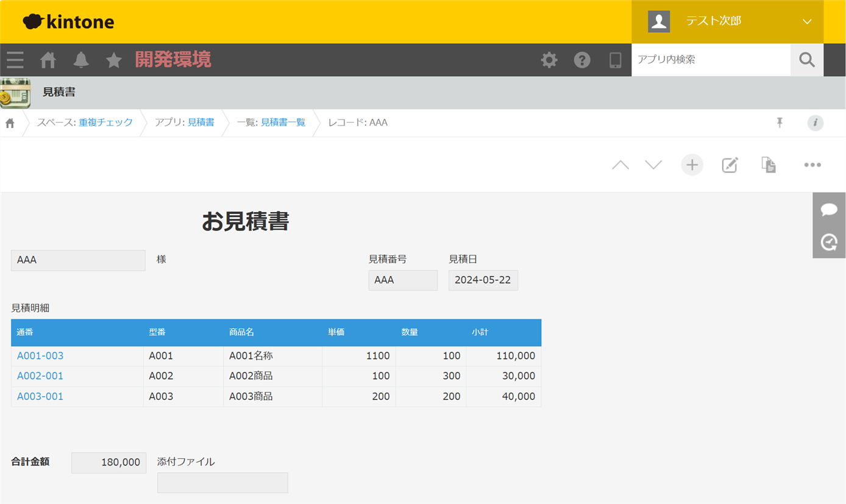The height and width of the screenshot is (504, 846).
Task: Open the A003-001 record link
Action: click(x=40, y=396)
